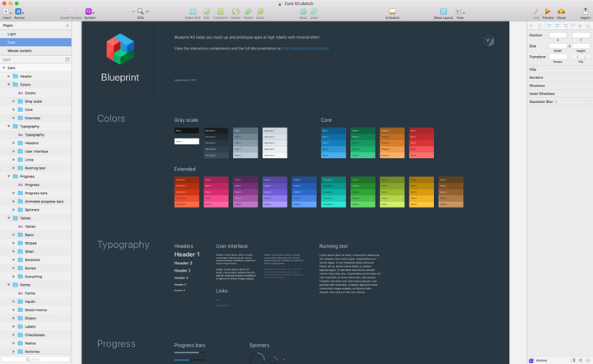This screenshot has width=593, height=364.
Task: Expand the Gray scale folder
Action: click(x=14, y=101)
